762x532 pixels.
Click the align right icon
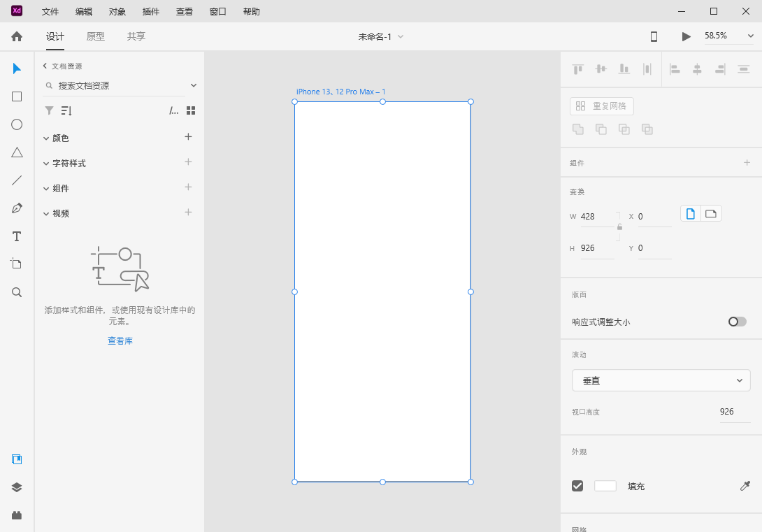[720, 69]
